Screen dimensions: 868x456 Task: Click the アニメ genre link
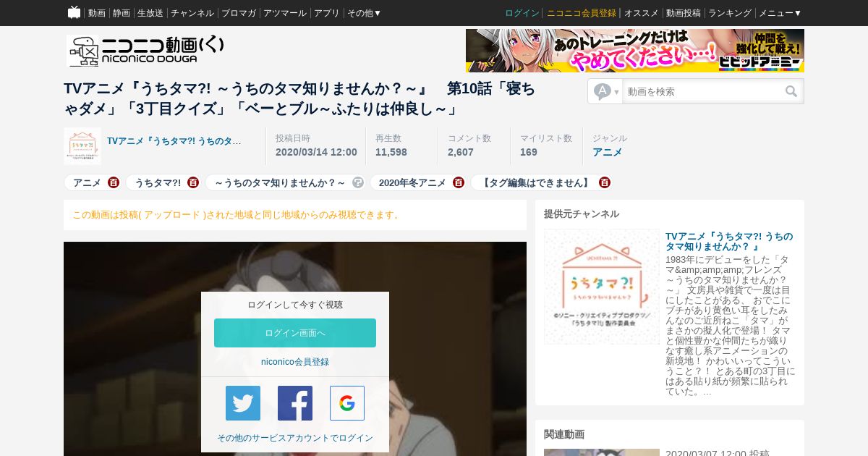[607, 152]
